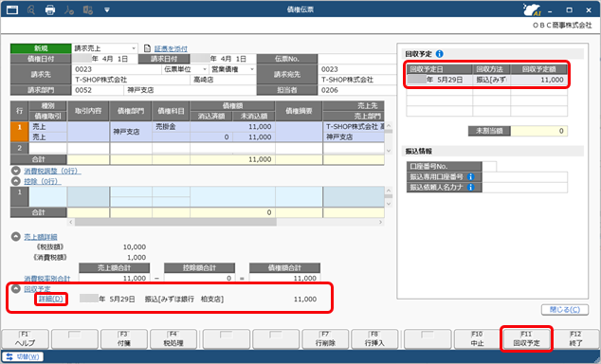Click the 口座番号No. input field
The height and width of the screenshot is (364, 601).
point(489,166)
